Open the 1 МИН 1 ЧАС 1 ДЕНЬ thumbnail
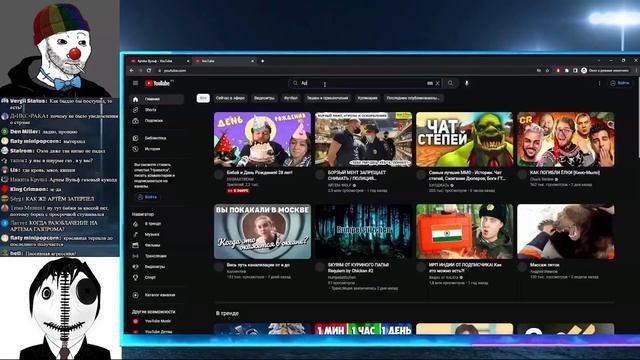The height and width of the screenshot is (360, 640). click(363, 329)
